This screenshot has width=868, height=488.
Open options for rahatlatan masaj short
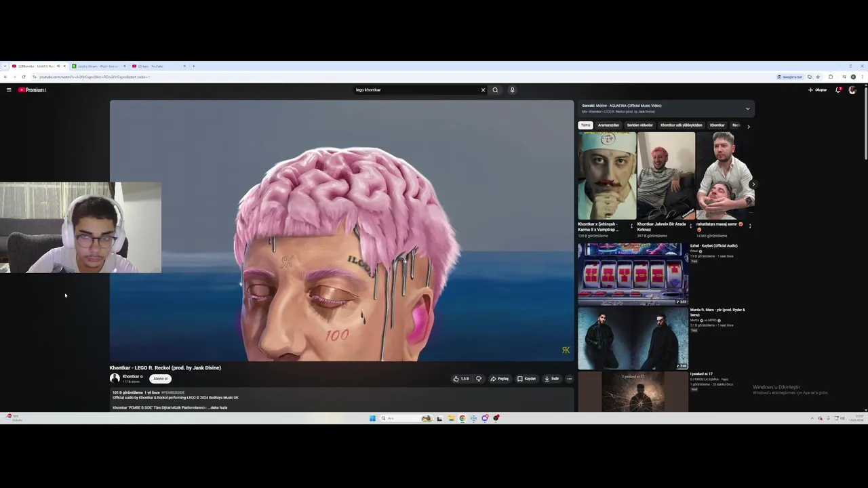click(749, 226)
